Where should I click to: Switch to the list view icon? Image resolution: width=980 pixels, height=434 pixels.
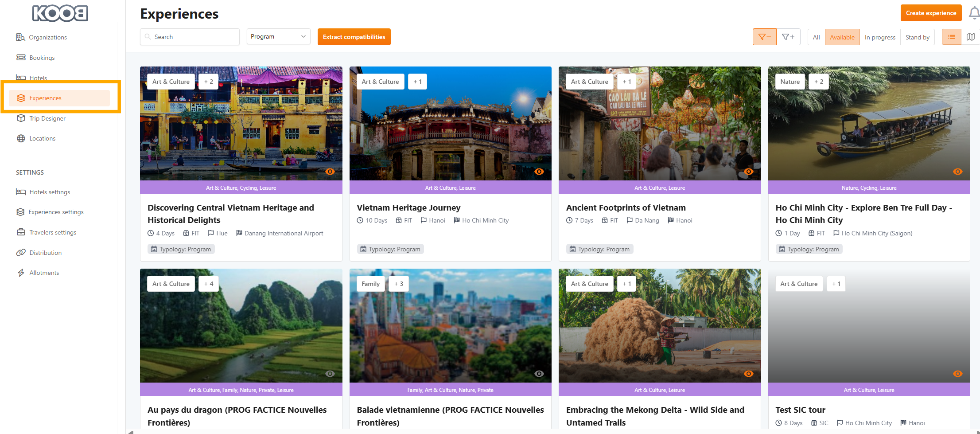951,37
